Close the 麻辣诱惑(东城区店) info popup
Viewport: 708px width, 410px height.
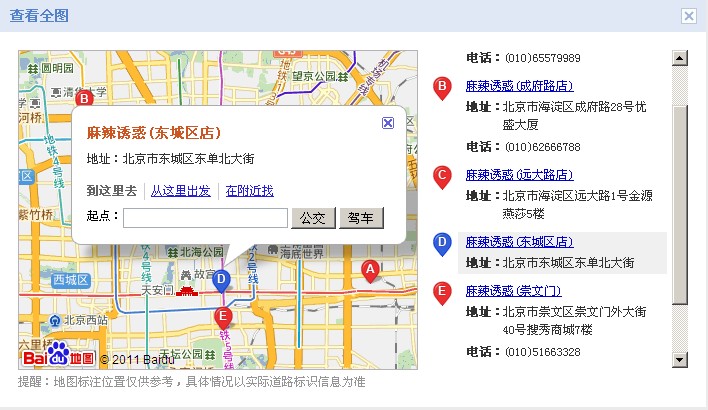click(388, 123)
